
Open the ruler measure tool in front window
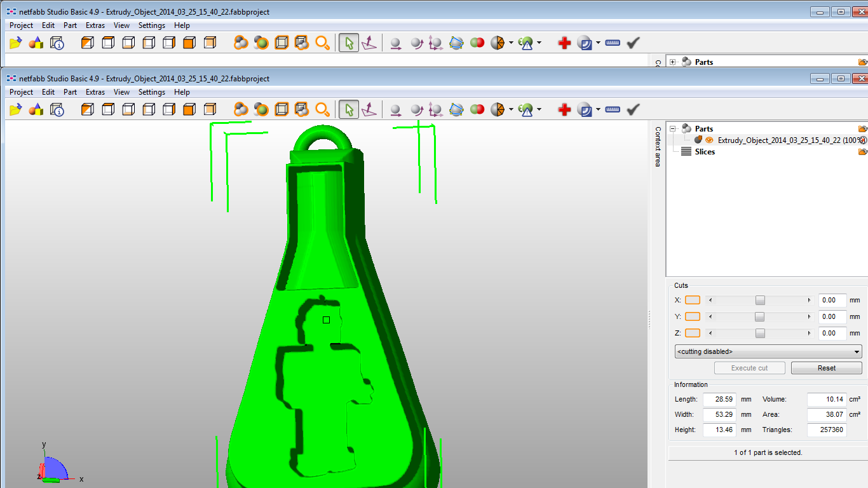[x=613, y=109]
